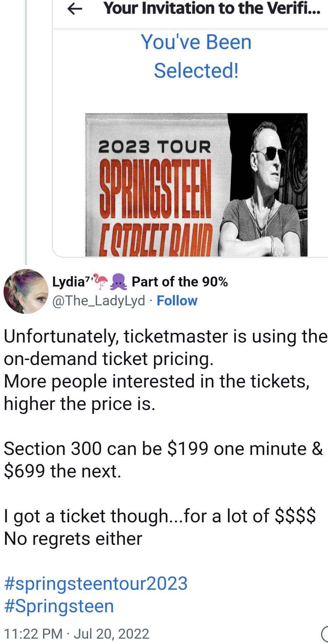Open Lydia's profile avatar photo
This screenshot has height=644, width=328.
click(26, 291)
